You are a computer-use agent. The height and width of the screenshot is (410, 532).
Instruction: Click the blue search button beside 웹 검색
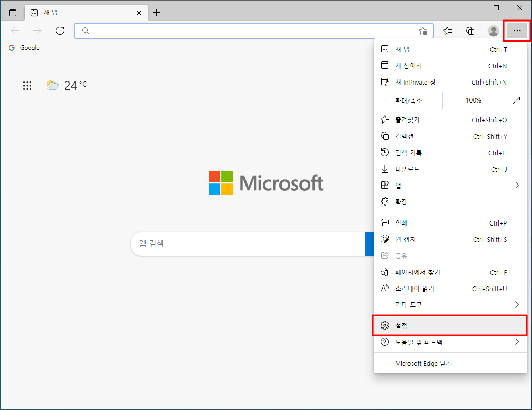(x=370, y=243)
